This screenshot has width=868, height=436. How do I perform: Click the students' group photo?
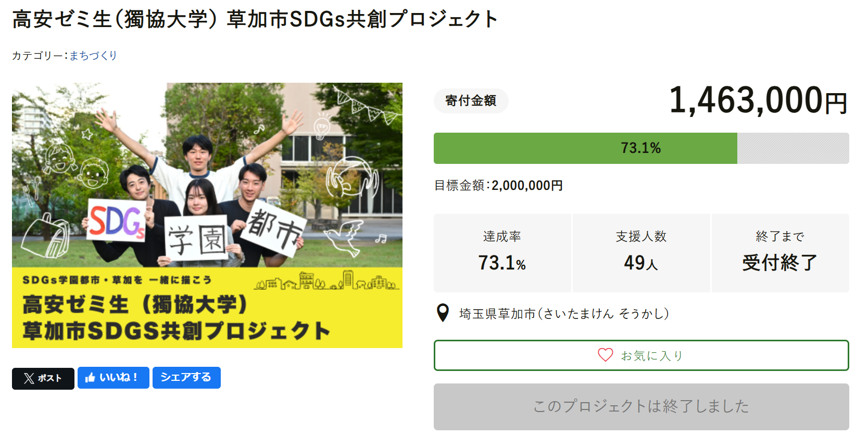point(207,175)
